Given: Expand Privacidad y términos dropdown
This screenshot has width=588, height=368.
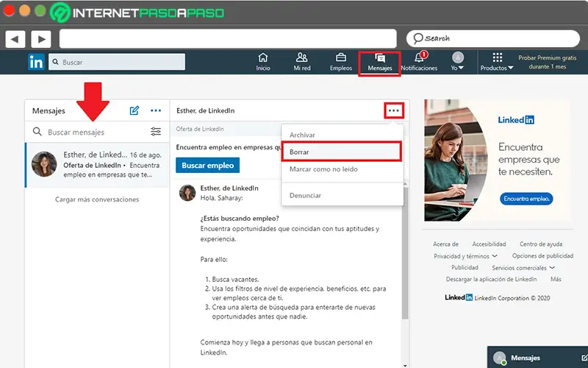Looking at the screenshot, I should [x=466, y=256].
